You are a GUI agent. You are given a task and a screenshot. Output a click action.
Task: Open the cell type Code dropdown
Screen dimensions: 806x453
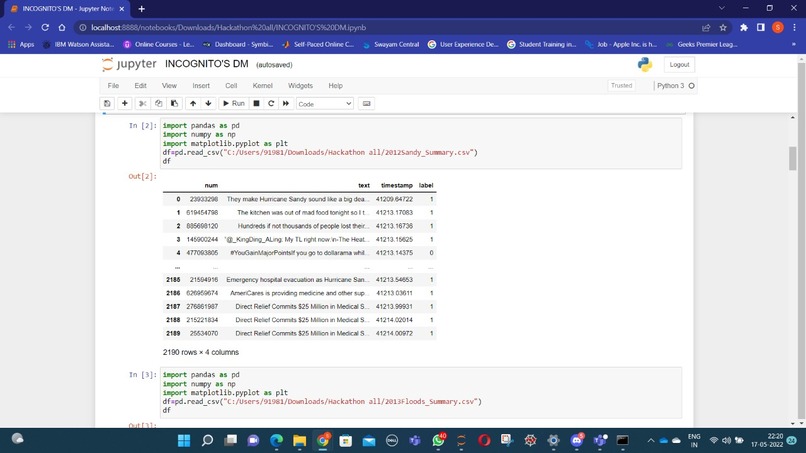point(324,104)
